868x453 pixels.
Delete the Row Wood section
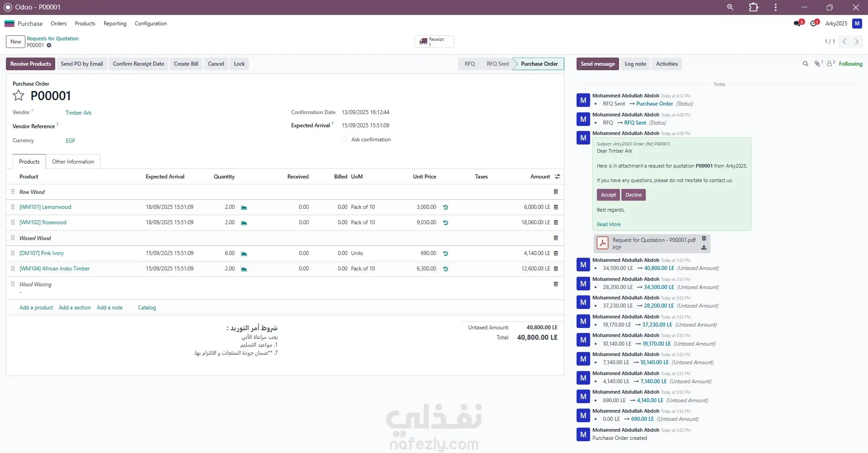point(556,192)
